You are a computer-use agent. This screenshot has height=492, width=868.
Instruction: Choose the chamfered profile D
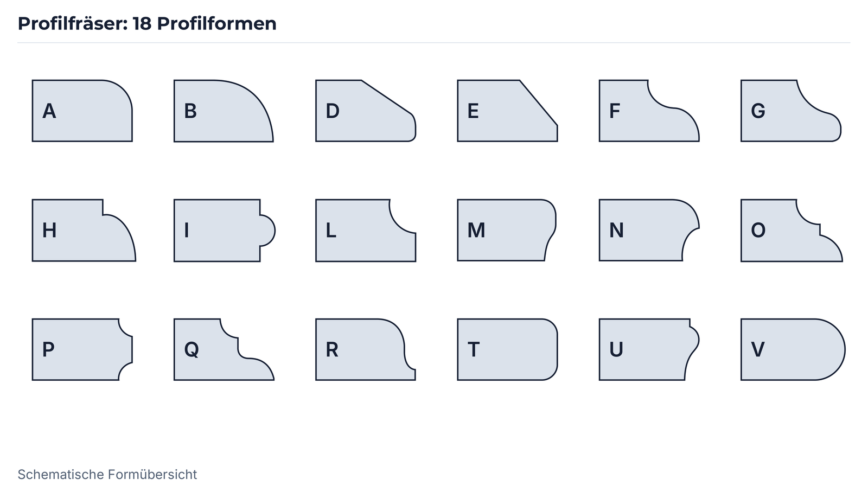366,111
